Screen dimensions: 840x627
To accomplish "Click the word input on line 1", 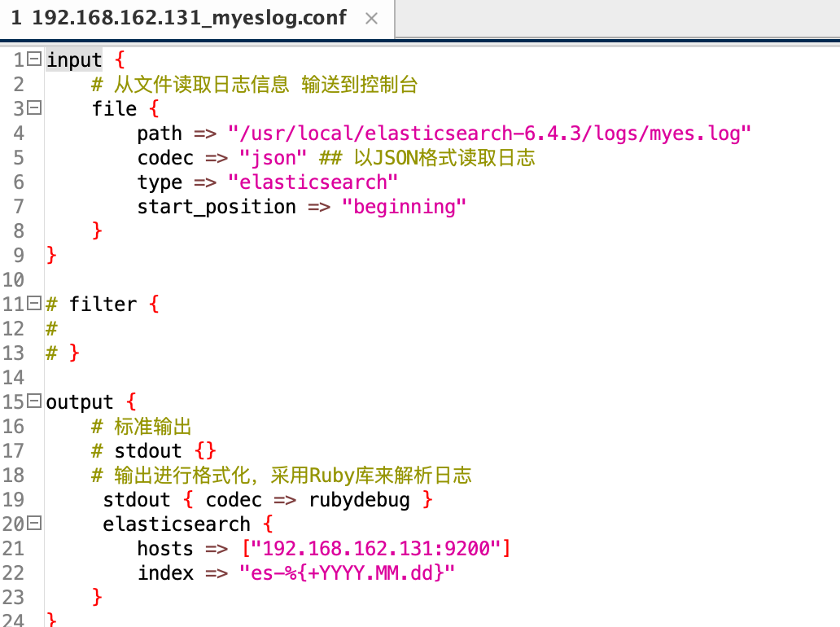I will (74, 60).
